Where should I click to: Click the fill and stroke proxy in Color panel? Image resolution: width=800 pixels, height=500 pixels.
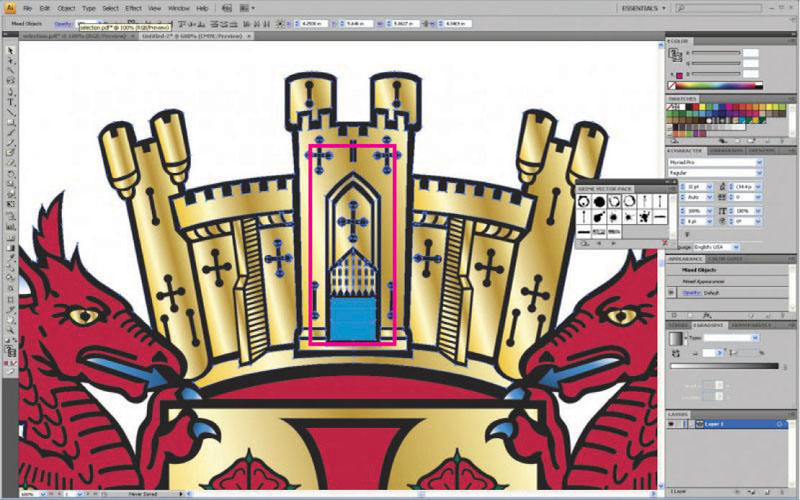tap(675, 55)
